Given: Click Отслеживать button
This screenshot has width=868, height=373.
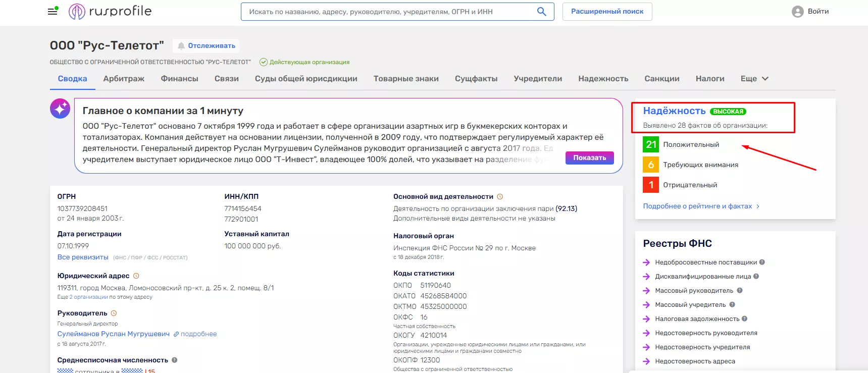Looking at the screenshot, I should coord(206,46).
